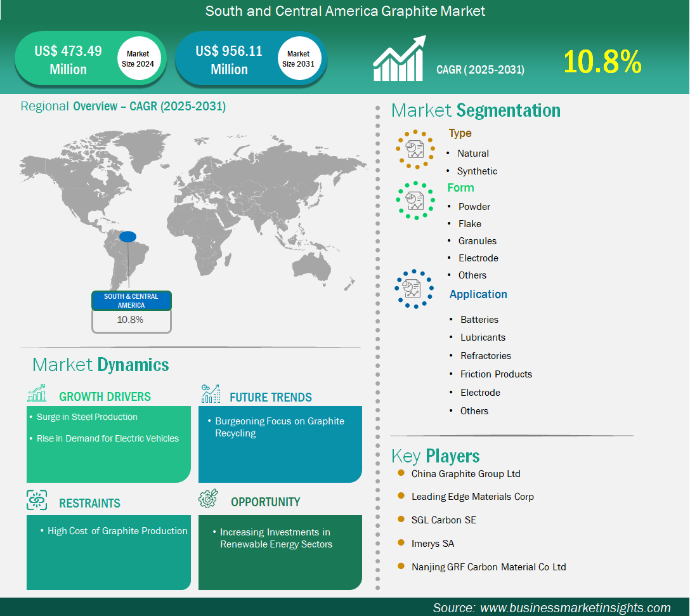Toggle the Batteries application bullet
This screenshot has width=690, height=616.
pos(479,319)
